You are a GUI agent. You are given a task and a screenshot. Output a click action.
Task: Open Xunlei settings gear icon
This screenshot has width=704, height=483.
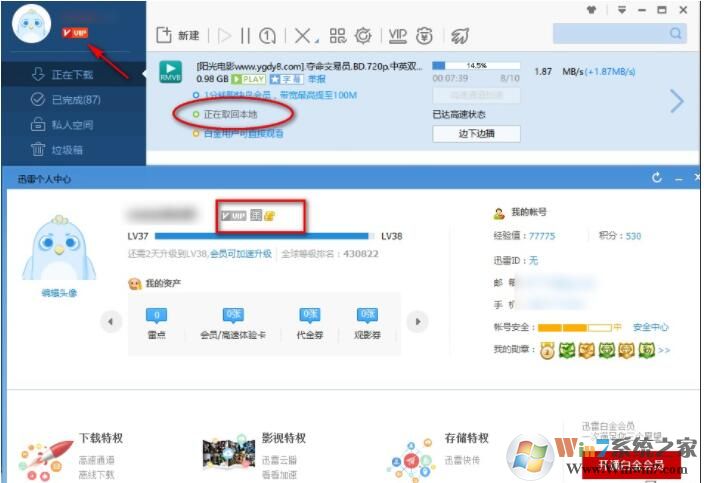point(363,35)
